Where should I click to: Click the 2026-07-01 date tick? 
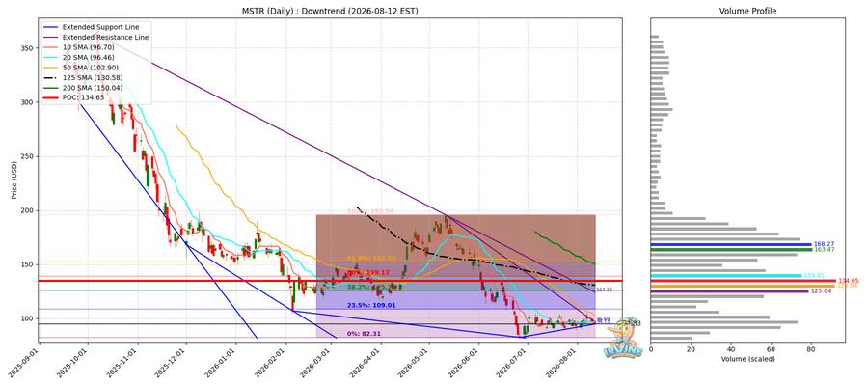coord(513,363)
